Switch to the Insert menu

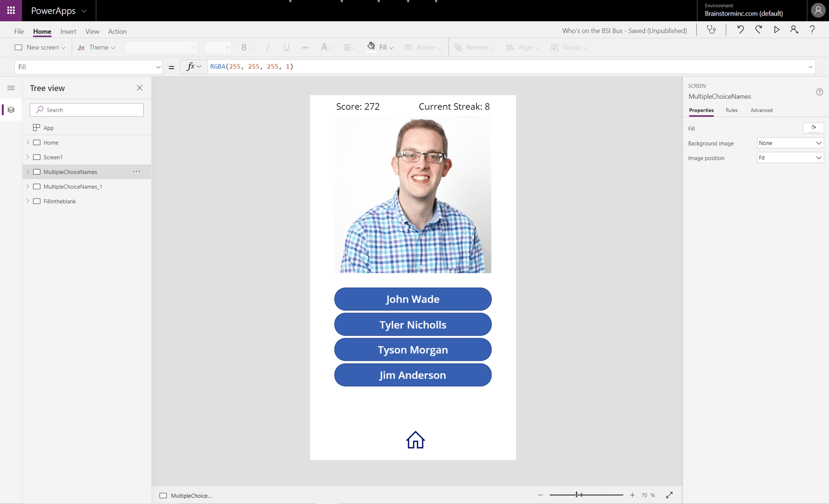68,31
